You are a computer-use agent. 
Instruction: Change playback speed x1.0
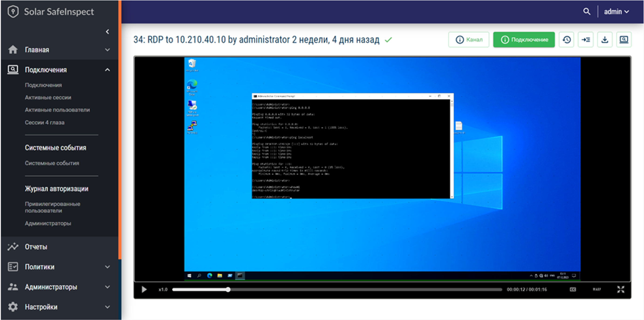click(x=163, y=289)
